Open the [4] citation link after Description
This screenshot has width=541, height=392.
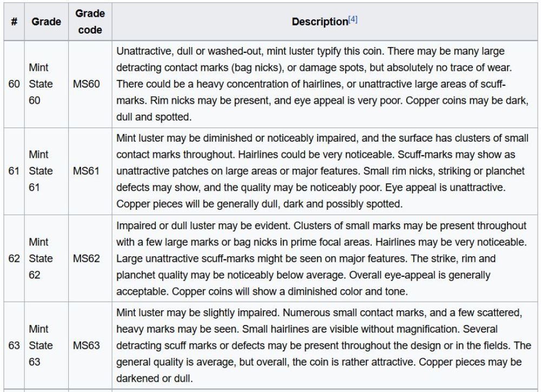click(353, 19)
